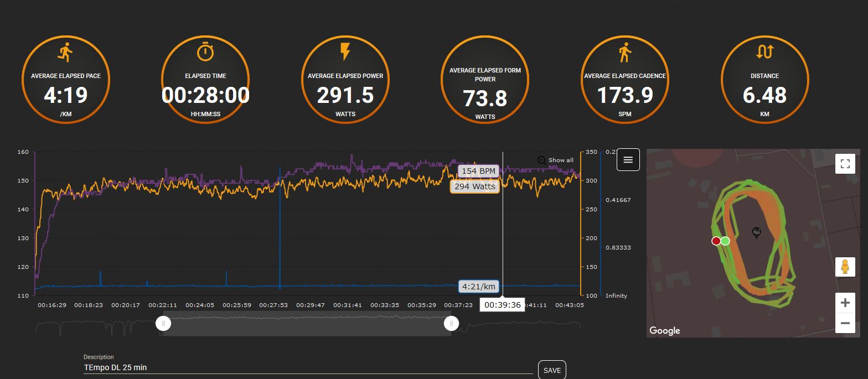The width and height of the screenshot is (868, 379).
Task: Select the Street View pegman
Action: (x=845, y=267)
